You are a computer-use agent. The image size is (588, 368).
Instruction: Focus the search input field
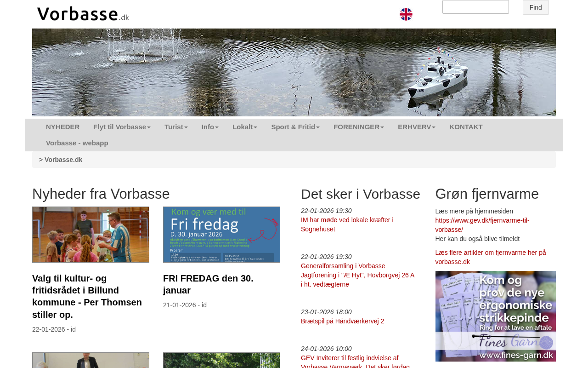click(x=475, y=7)
